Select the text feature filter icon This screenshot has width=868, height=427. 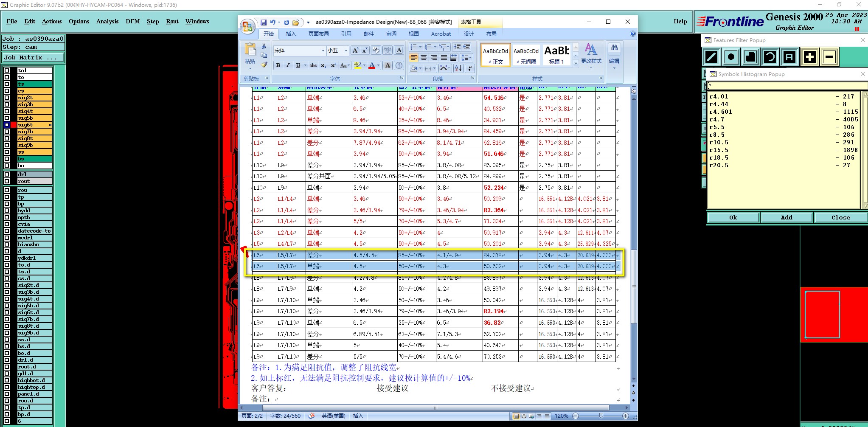click(789, 57)
